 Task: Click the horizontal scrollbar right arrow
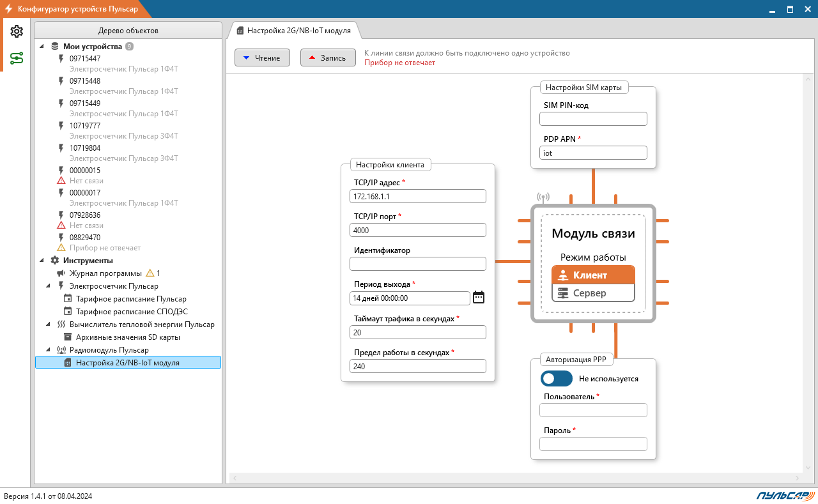click(x=797, y=478)
